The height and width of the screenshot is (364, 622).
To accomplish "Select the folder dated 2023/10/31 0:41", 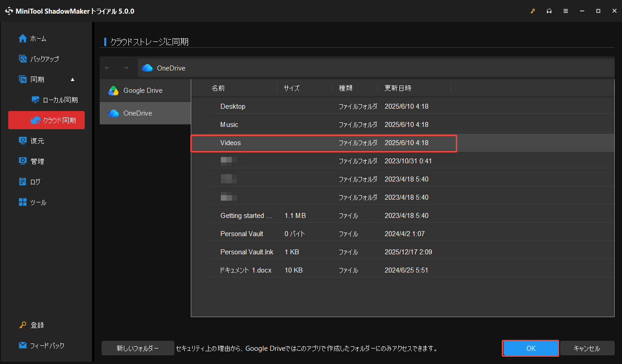I will [x=403, y=161].
